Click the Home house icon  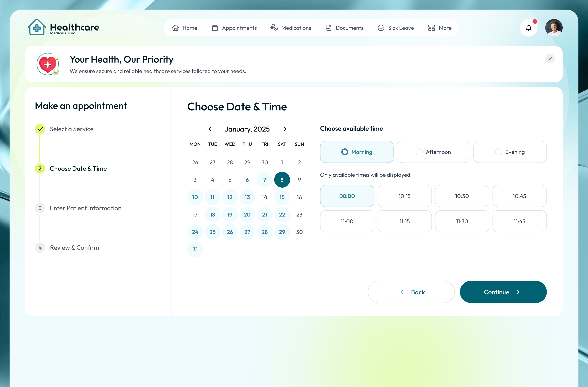coord(175,28)
